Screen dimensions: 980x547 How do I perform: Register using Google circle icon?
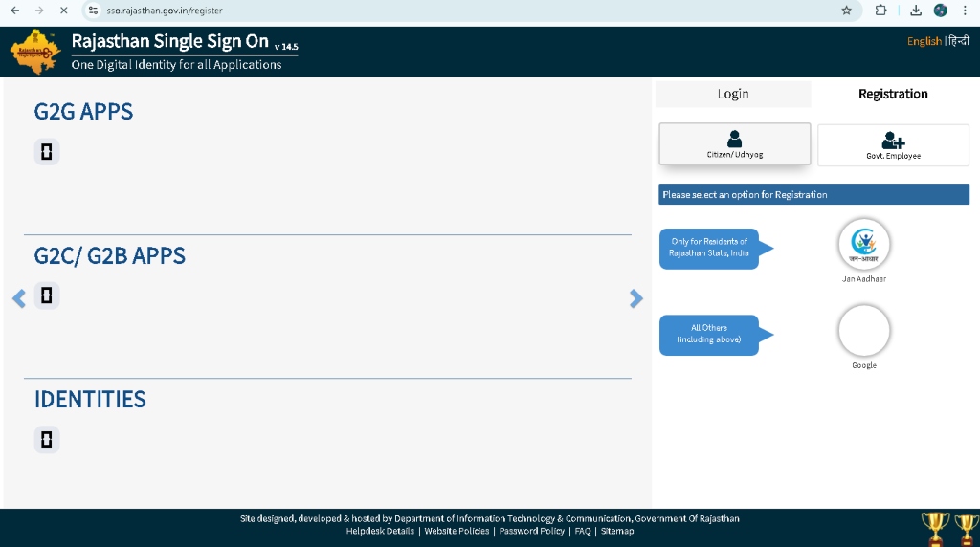pos(864,330)
